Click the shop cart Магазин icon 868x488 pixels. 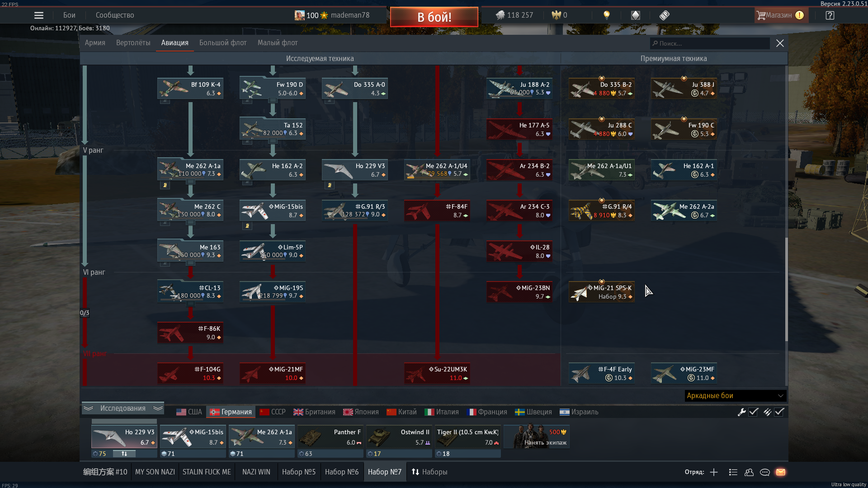tap(761, 15)
